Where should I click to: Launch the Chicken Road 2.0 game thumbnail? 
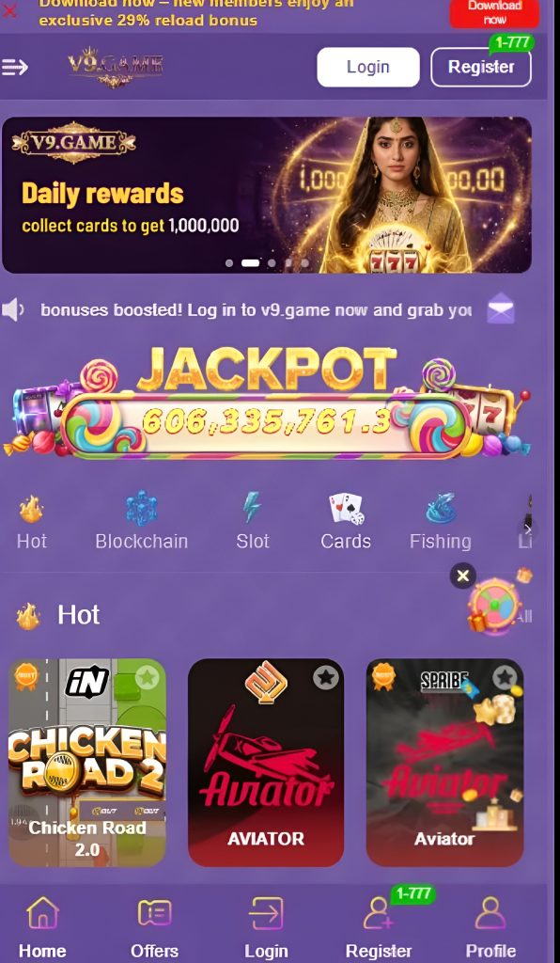pos(87,762)
